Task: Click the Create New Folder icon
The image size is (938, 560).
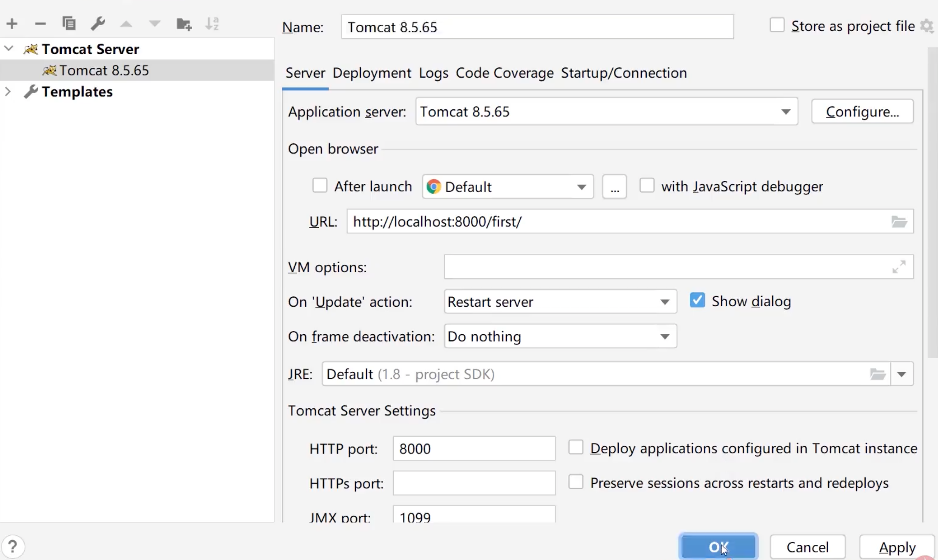Action: [x=183, y=24]
